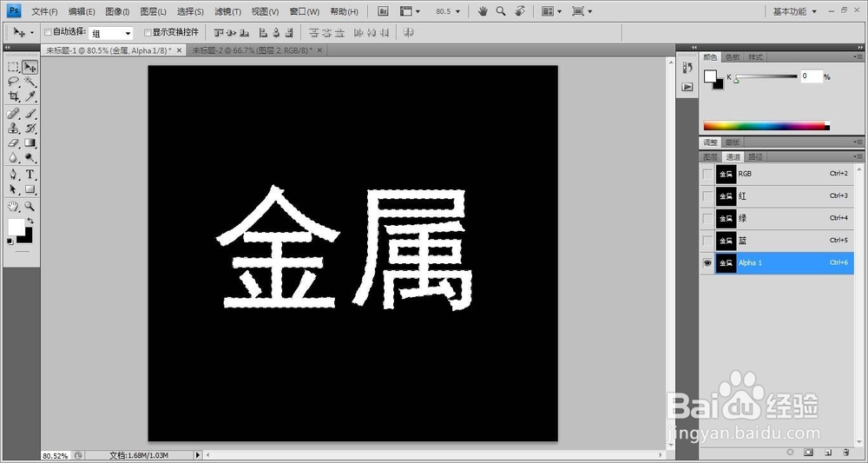The width and height of the screenshot is (868, 463).
Task: Create a new channel
Action: [x=827, y=453]
